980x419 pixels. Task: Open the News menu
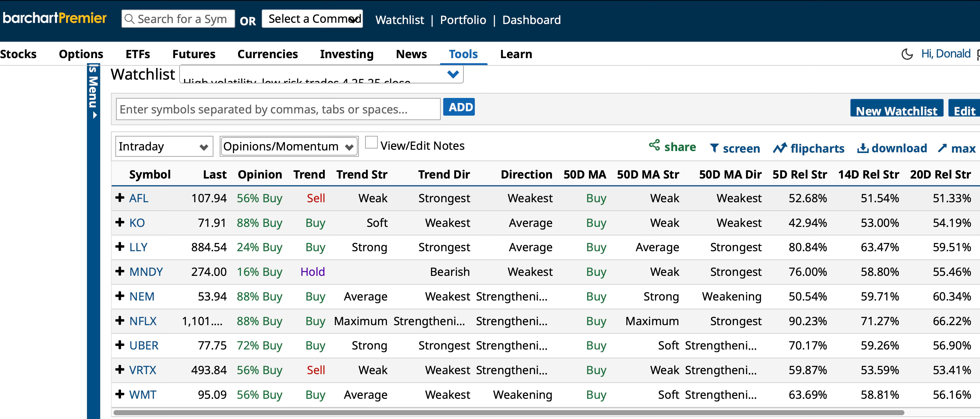point(411,54)
